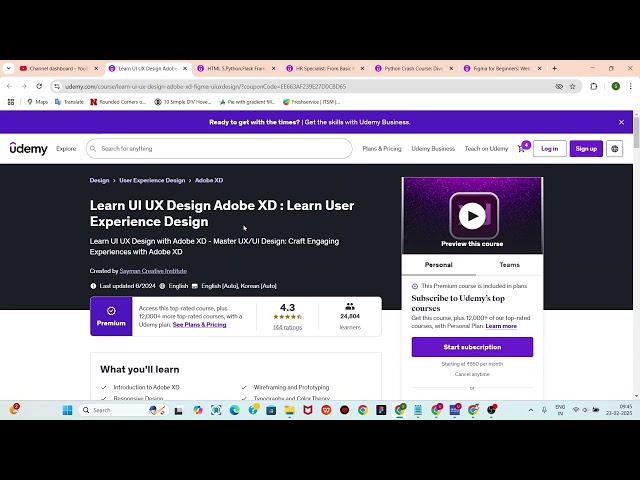Open the Pie with gradient fill bookmark
Viewport: 640px width, 480px height.
[247, 102]
